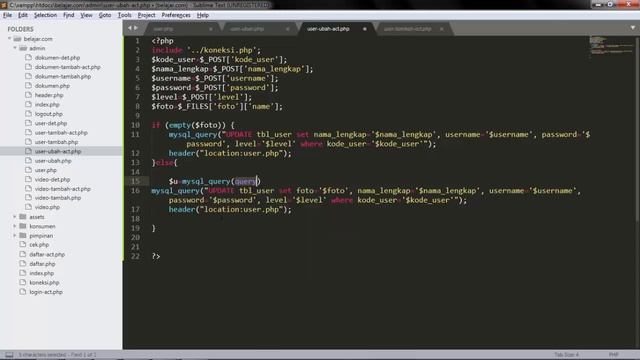Close the user.php tab
640x360 pixels.
(211, 29)
